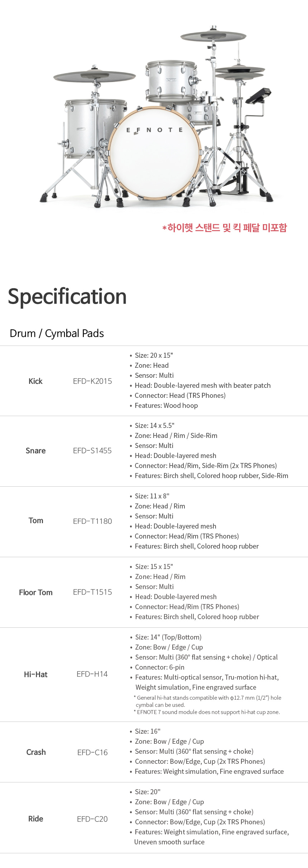Select the Tom row label

click(36, 521)
